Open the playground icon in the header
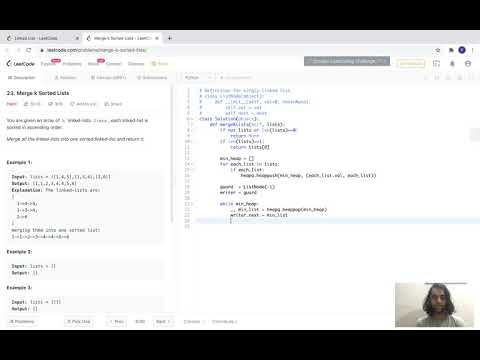This screenshot has height=360, width=480. coord(436,63)
